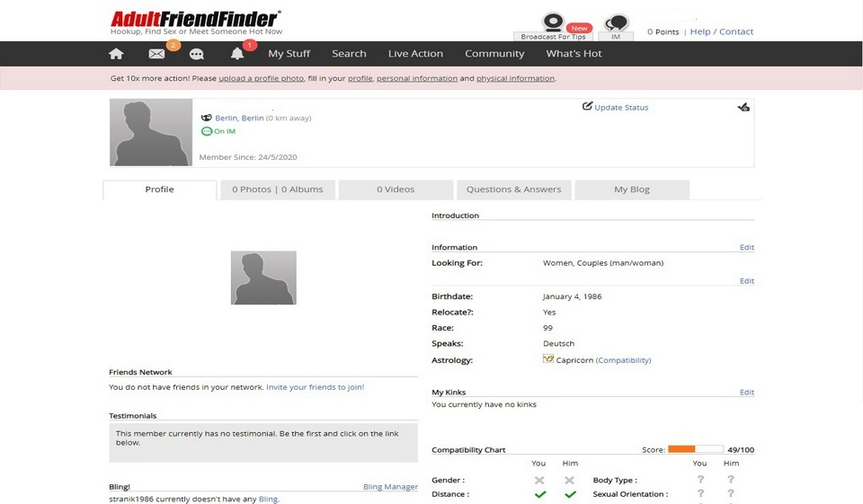Click the Broadcast For Tips webcam icon
Screen dimensions: 863x504
click(x=553, y=22)
